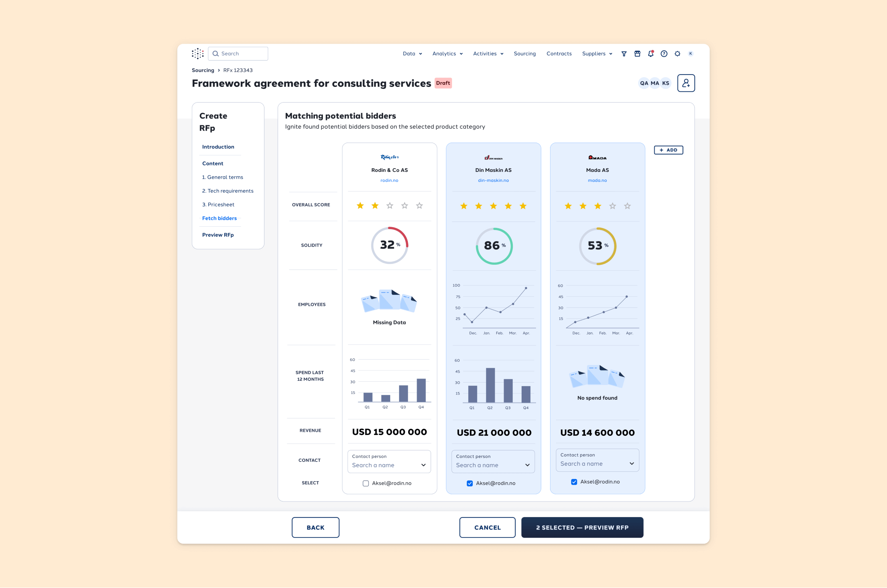887x588 pixels.
Task: Click the dotted company logo in the top-left
Action: click(x=198, y=53)
